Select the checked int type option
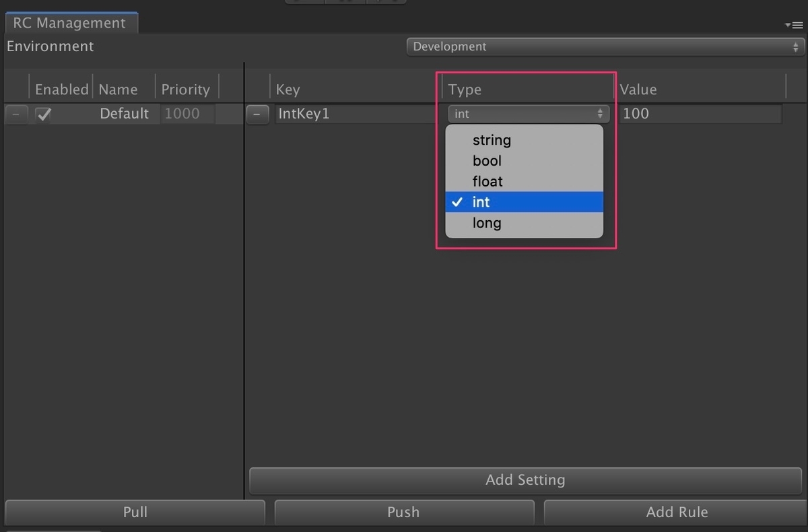 pos(524,202)
